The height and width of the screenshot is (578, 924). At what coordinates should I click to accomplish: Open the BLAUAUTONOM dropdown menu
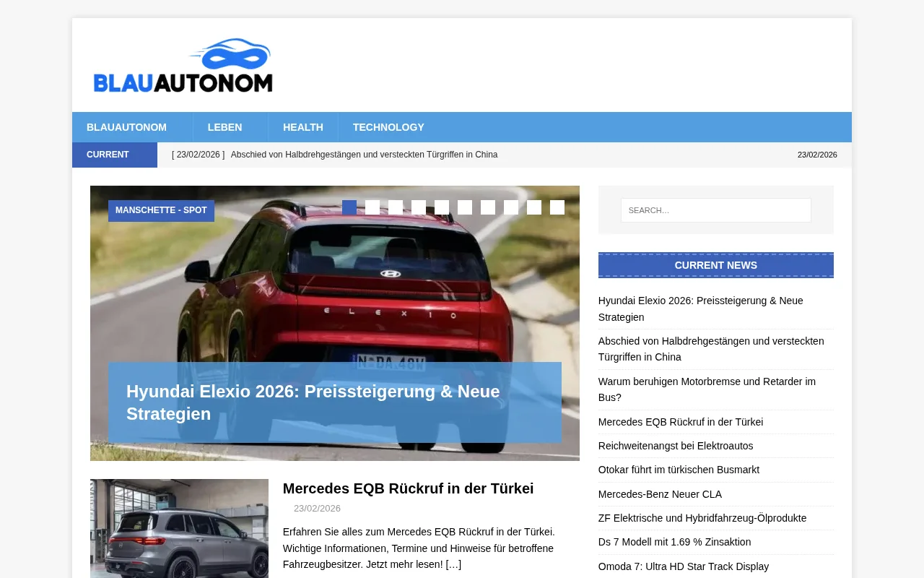coord(126,127)
